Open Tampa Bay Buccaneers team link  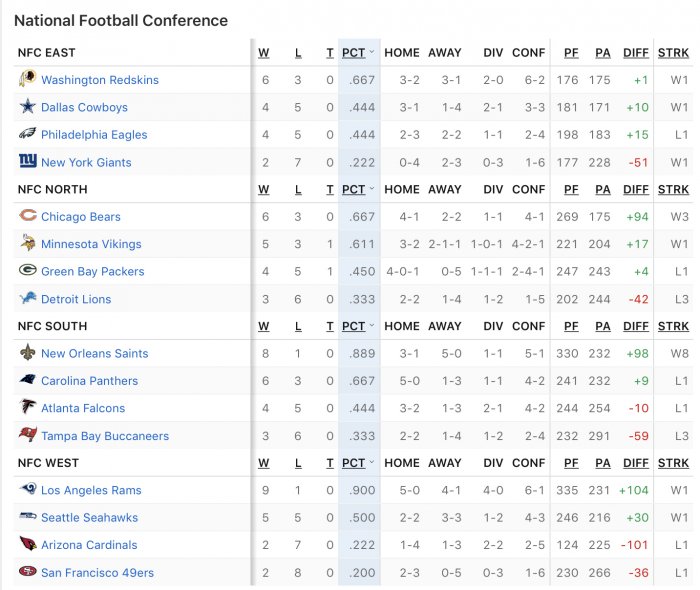coord(105,436)
